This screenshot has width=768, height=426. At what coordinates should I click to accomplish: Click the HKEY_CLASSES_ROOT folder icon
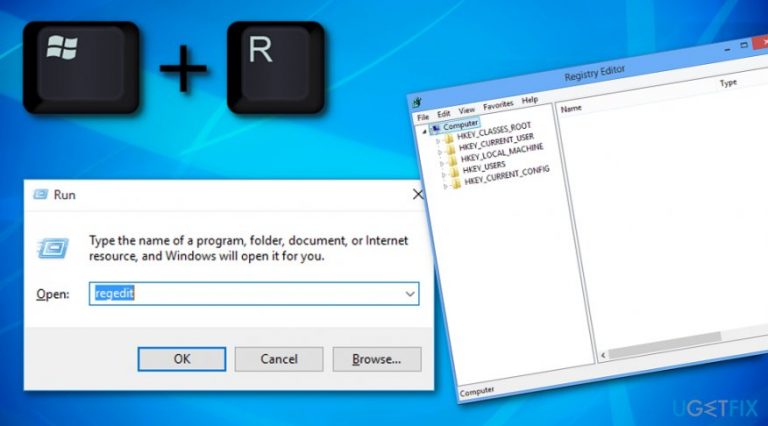coord(449,139)
